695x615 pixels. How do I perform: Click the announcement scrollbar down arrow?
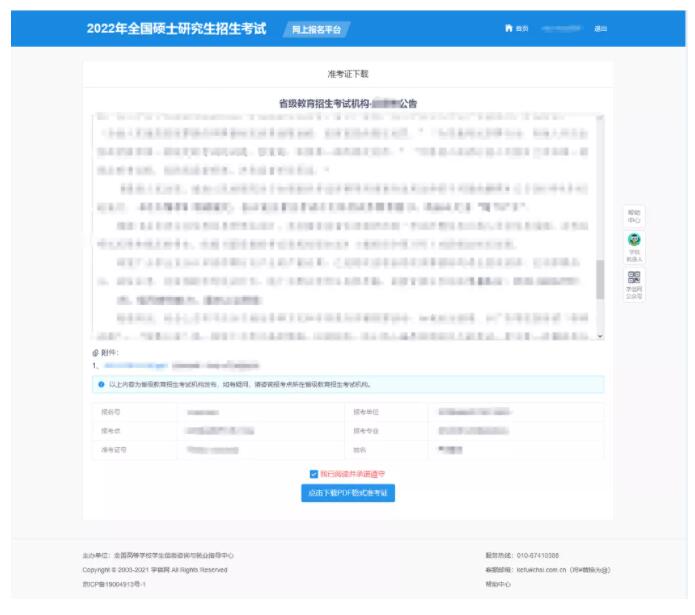point(600,336)
